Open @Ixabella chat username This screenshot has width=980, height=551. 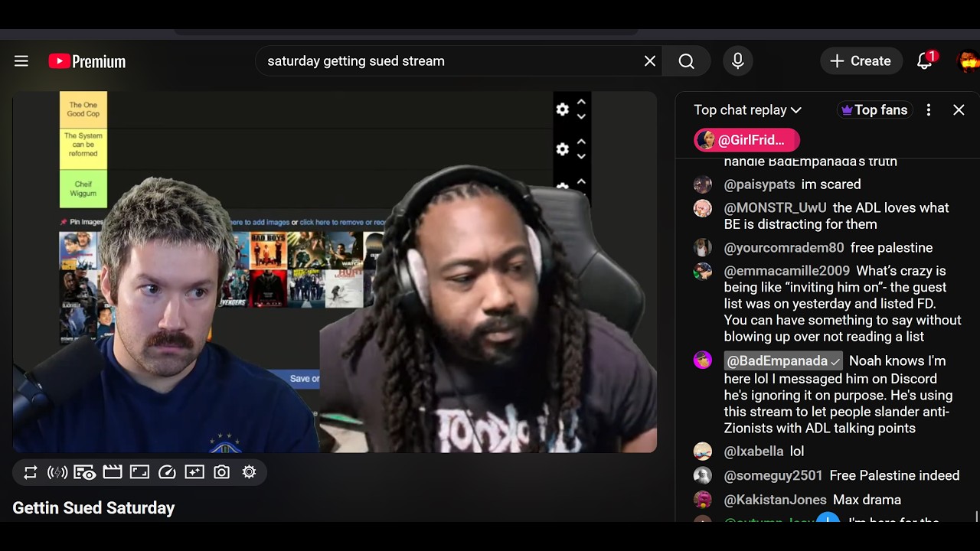click(x=754, y=452)
